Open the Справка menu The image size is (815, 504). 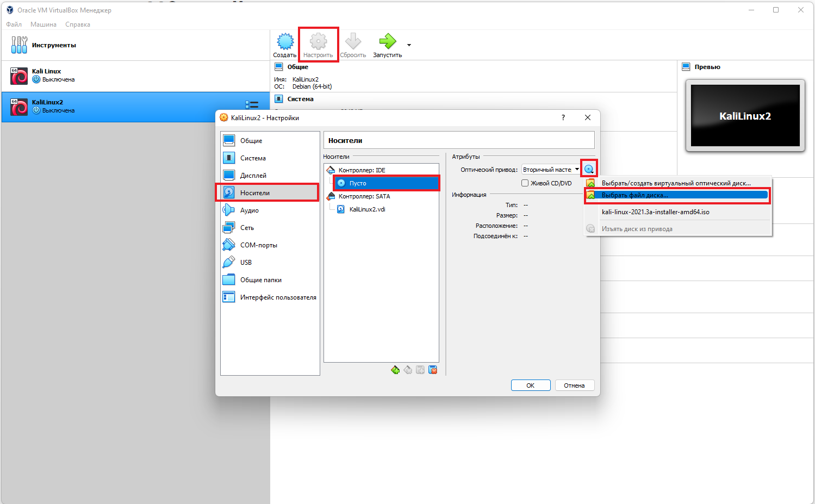(x=78, y=24)
